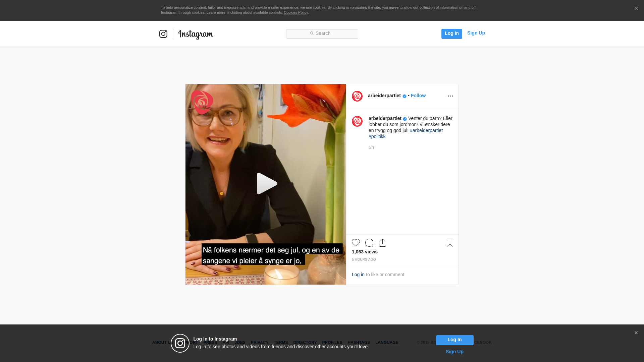This screenshot has width=644, height=362.
Task: Play the video with play button
Action: tap(266, 184)
